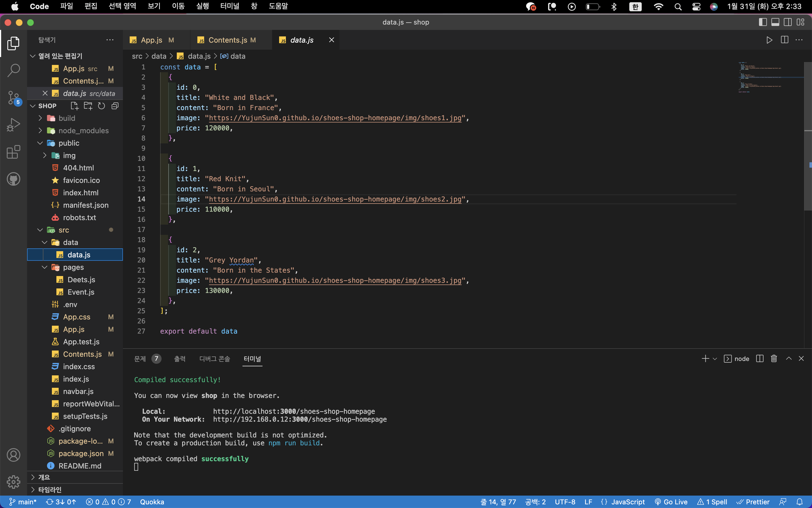This screenshot has width=812, height=508.
Task: Add a new terminal with plus icon
Action: (x=705, y=359)
